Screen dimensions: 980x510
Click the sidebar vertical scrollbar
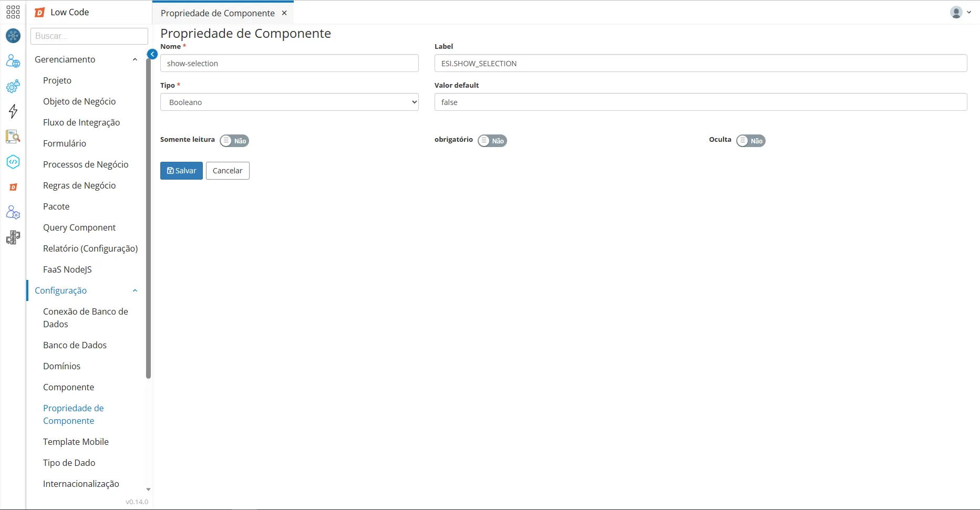coord(148,218)
